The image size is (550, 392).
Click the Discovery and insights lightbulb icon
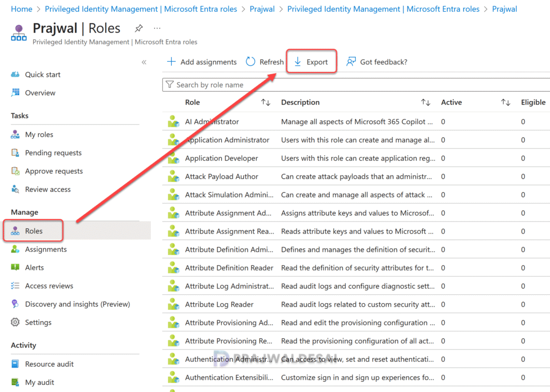15,303
